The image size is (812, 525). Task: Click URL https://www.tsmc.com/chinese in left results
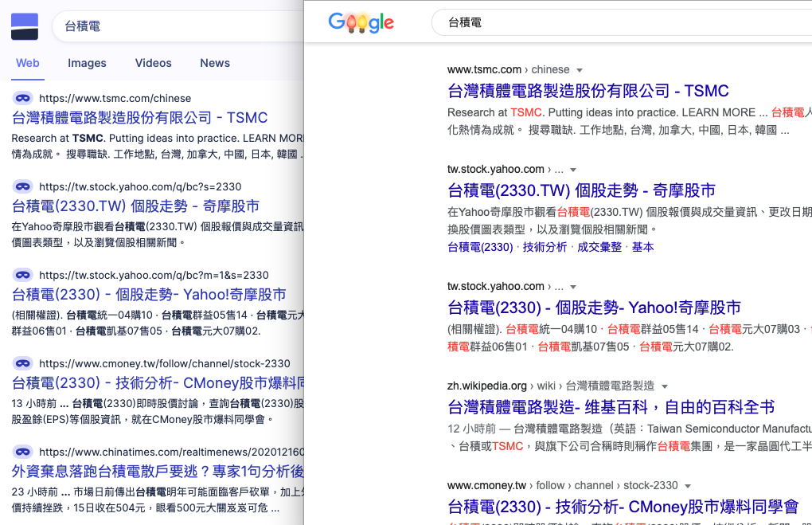115,99
